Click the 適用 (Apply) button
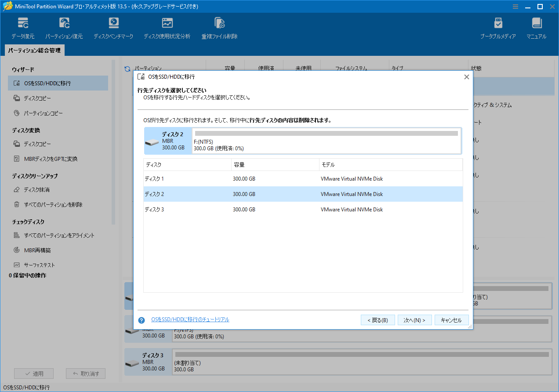Screen dimensions: 559x392 (x=34, y=373)
